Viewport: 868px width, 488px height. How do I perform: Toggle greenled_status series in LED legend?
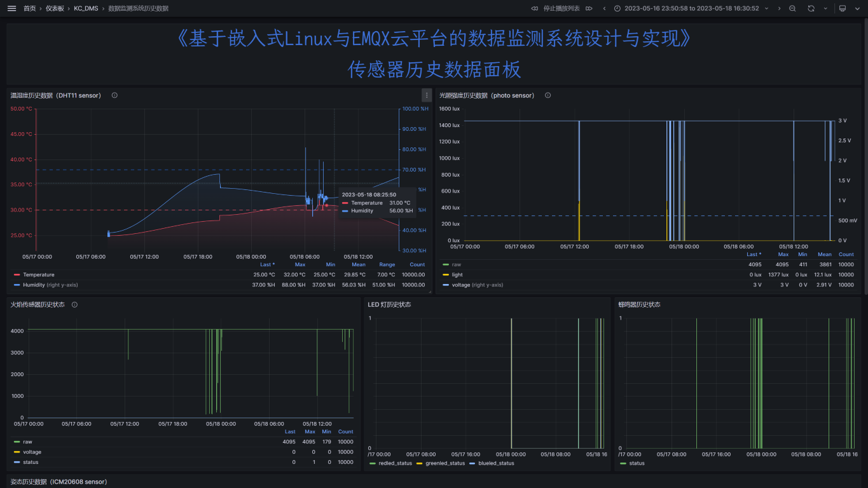(x=445, y=463)
